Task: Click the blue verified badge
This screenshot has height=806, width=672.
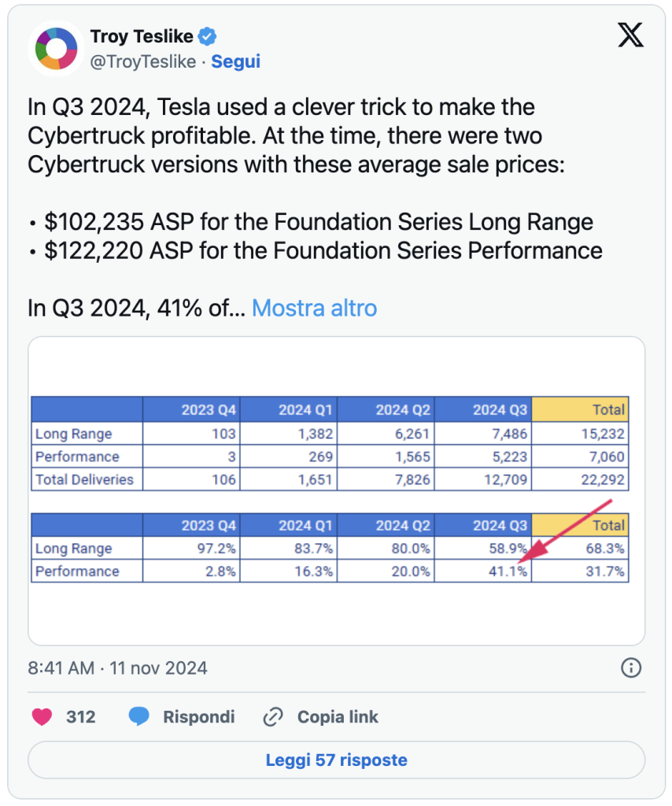Action: [x=208, y=36]
